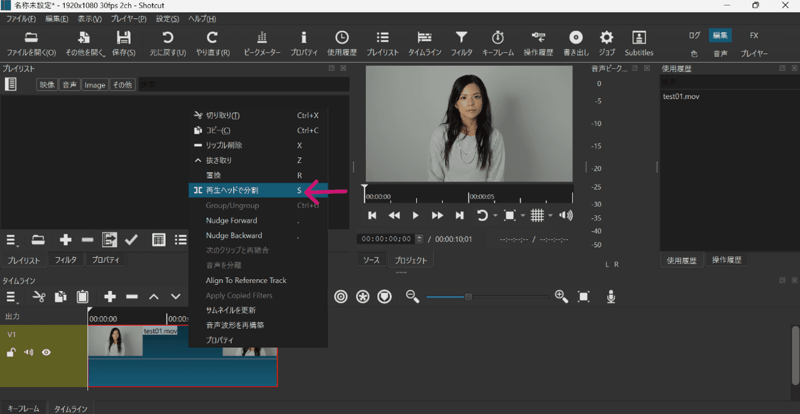Click the zoom timeline to fit icon

tap(584, 297)
